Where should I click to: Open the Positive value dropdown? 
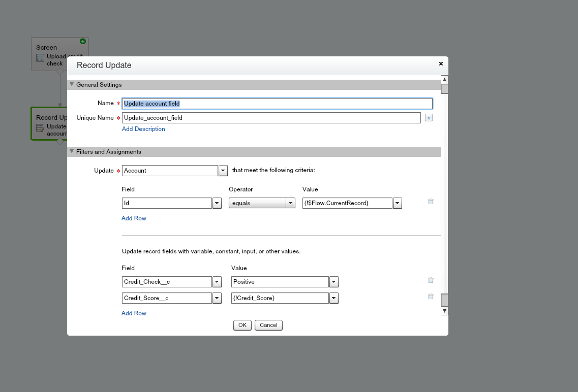[333, 282]
